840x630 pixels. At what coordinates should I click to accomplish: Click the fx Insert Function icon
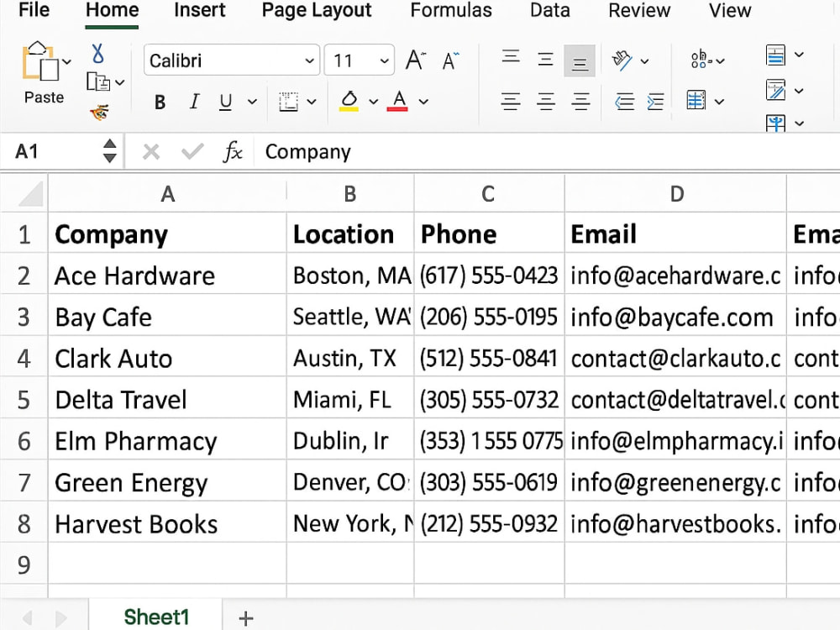click(233, 151)
